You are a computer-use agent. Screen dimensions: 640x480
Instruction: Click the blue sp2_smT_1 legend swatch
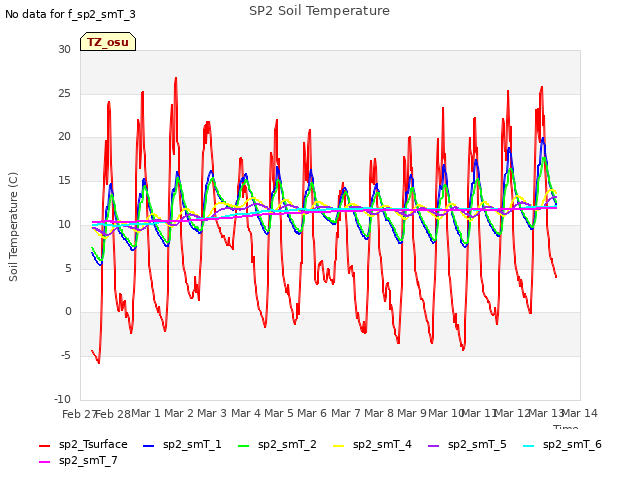click(x=149, y=446)
